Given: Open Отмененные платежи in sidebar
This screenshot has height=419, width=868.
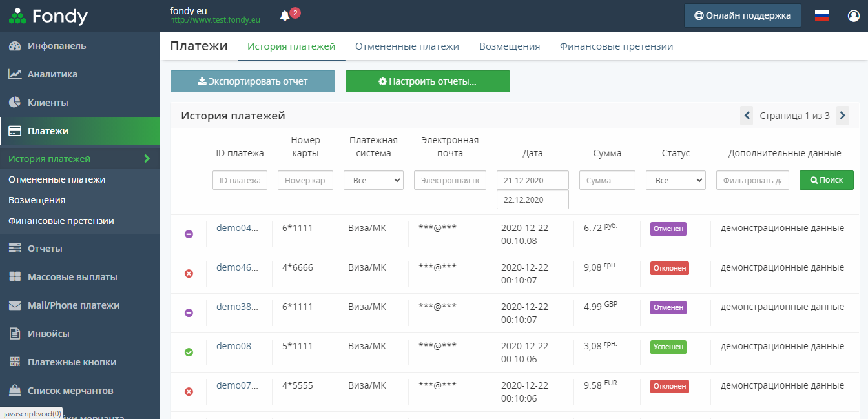Looking at the screenshot, I should [57, 179].
